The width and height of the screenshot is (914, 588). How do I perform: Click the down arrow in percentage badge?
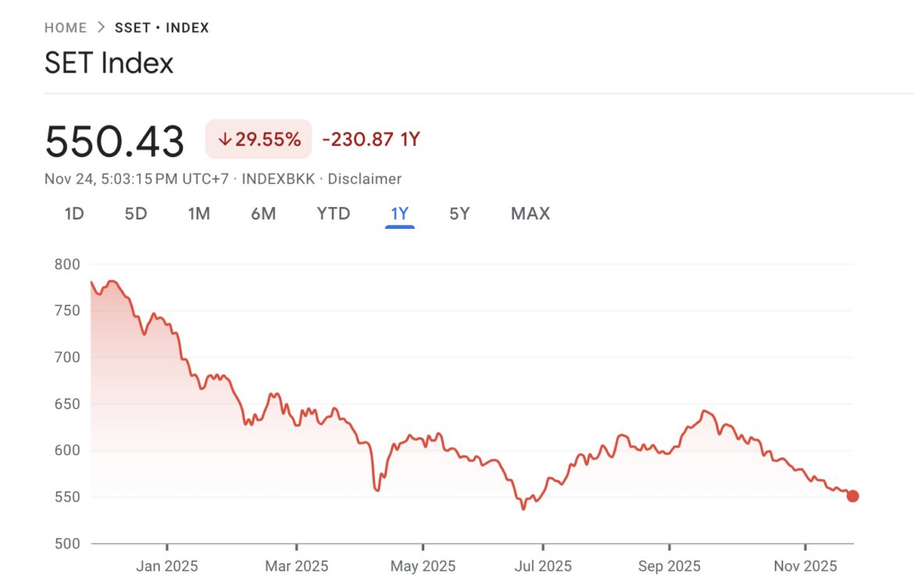225,140
